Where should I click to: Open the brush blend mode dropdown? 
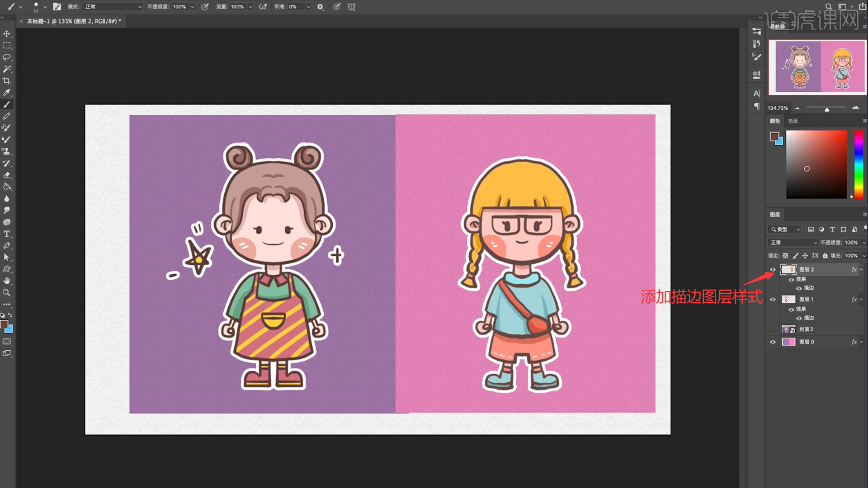coord(113,7)
